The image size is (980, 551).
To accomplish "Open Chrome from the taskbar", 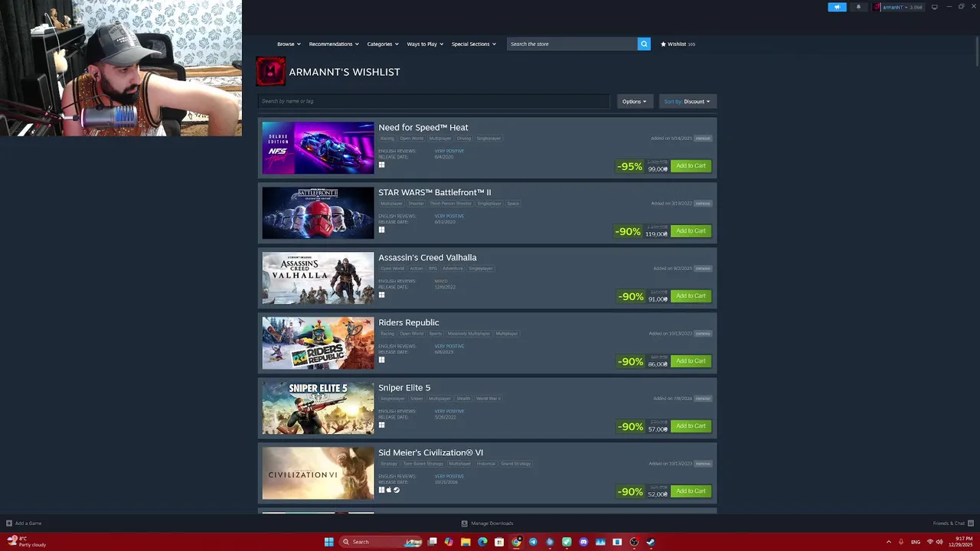I will coord(516,542).
